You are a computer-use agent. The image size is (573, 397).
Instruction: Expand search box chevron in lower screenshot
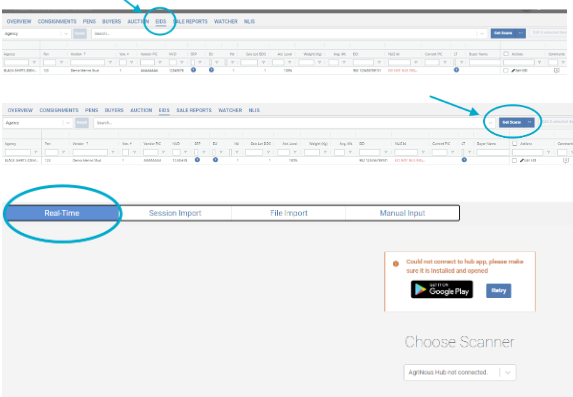[490, 123]
